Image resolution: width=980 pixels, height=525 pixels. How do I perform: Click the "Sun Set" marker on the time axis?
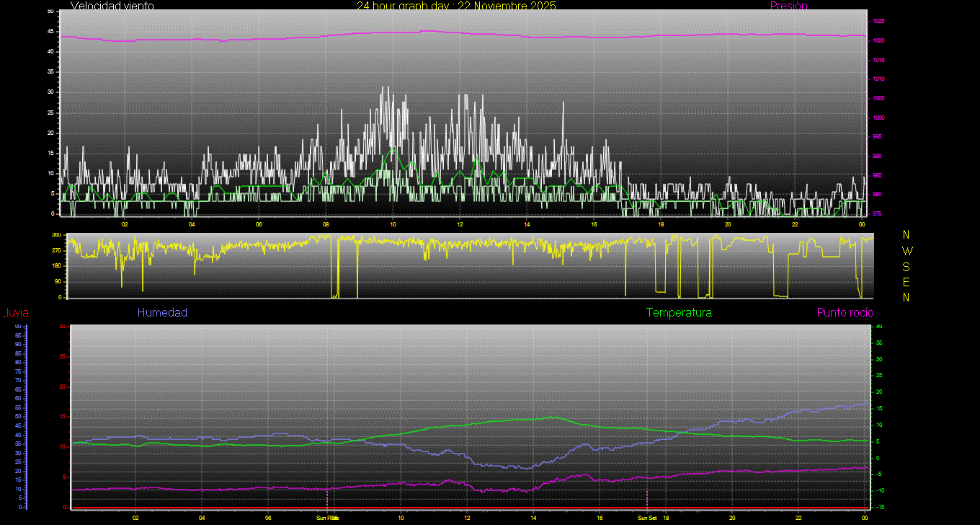[646, 518]
